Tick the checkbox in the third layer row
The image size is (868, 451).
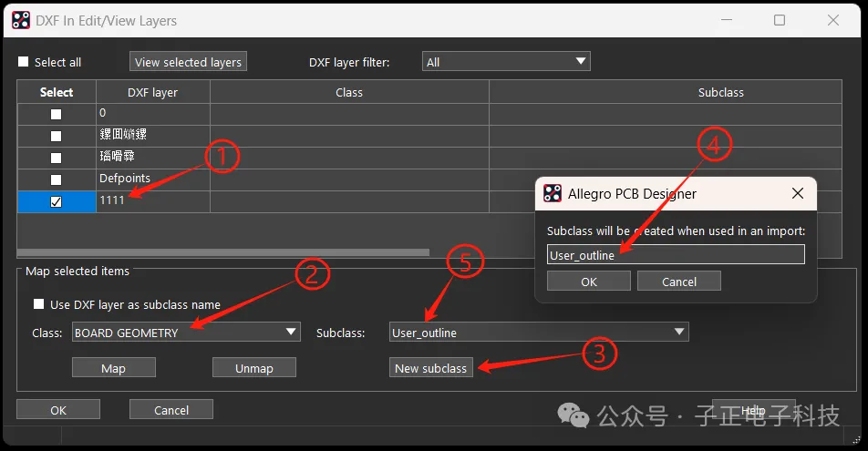point(56,158)
